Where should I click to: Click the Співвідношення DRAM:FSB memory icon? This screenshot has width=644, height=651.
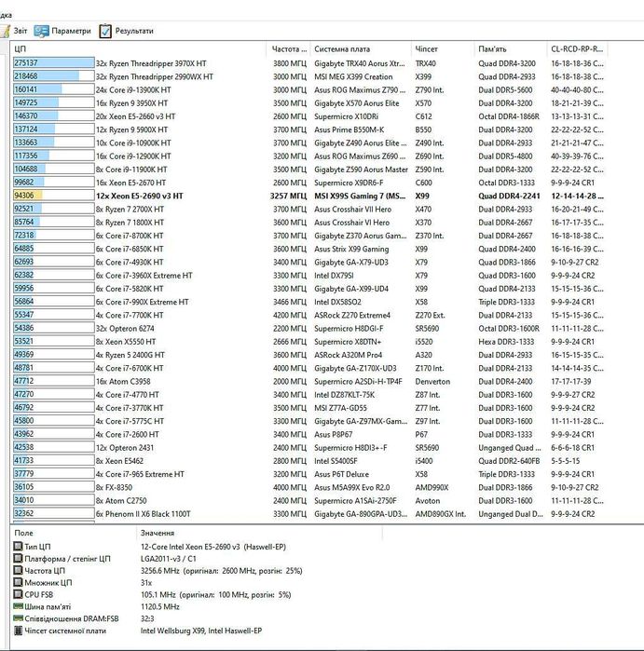coord(18,618)
